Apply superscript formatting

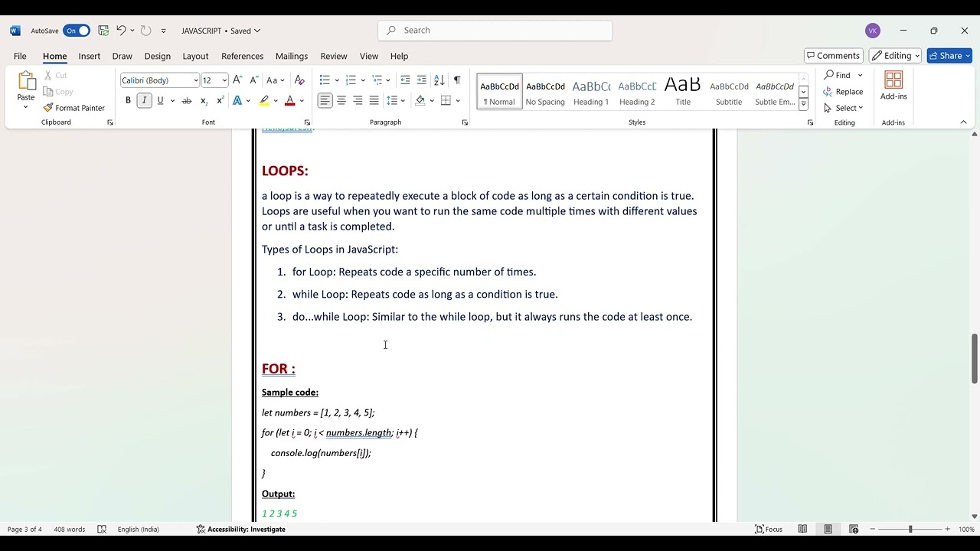220,101
